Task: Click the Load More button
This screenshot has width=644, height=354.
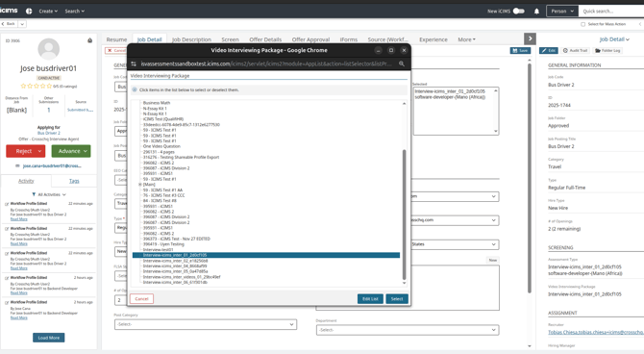Action: (x=48, y=338)
